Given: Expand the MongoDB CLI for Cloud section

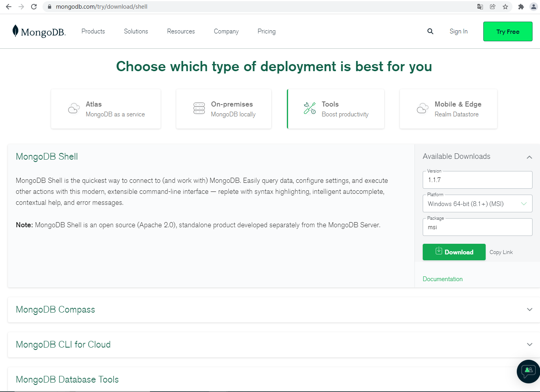Looking at the screenshot, I should [274, 345].
